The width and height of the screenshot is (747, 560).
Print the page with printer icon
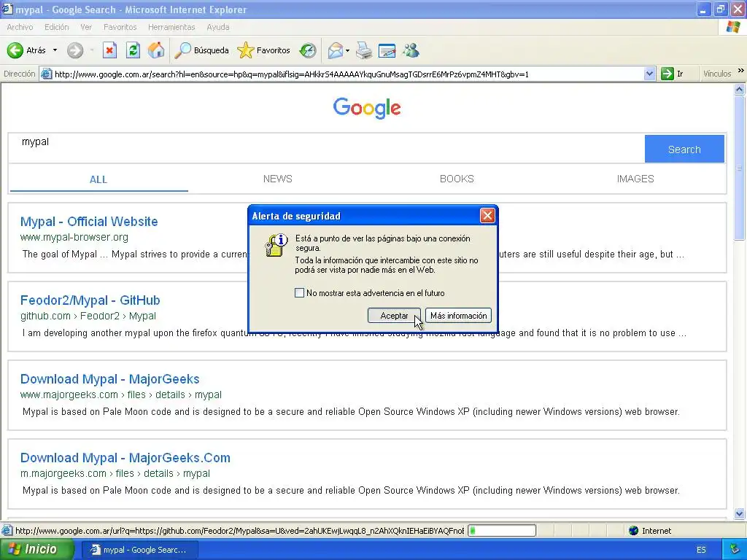pos(364,50)
